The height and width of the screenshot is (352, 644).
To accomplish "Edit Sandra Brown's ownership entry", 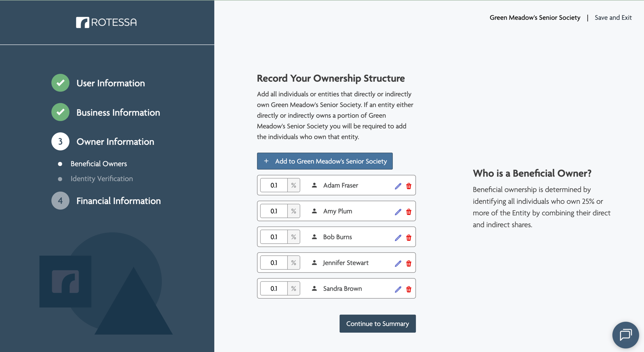I will click(398, 289).
